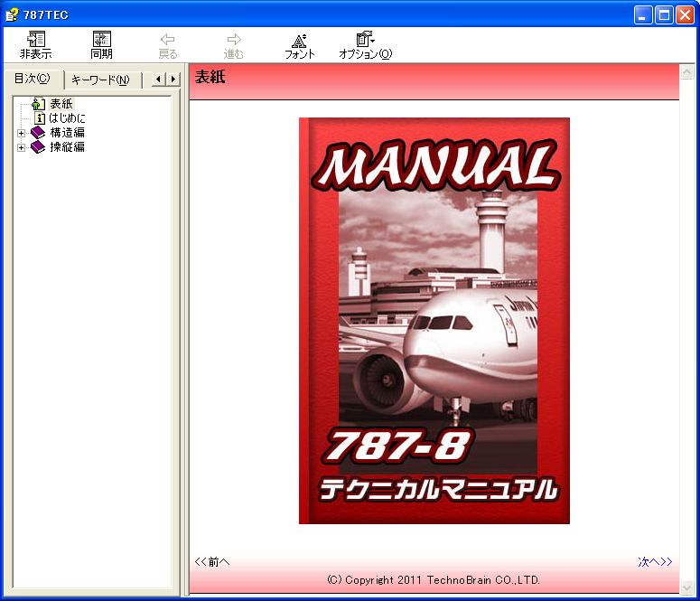Viewport: 700px width, 601px height.
Task: Open はじめに in the contents tree
Action: click(x=67, y=118)
